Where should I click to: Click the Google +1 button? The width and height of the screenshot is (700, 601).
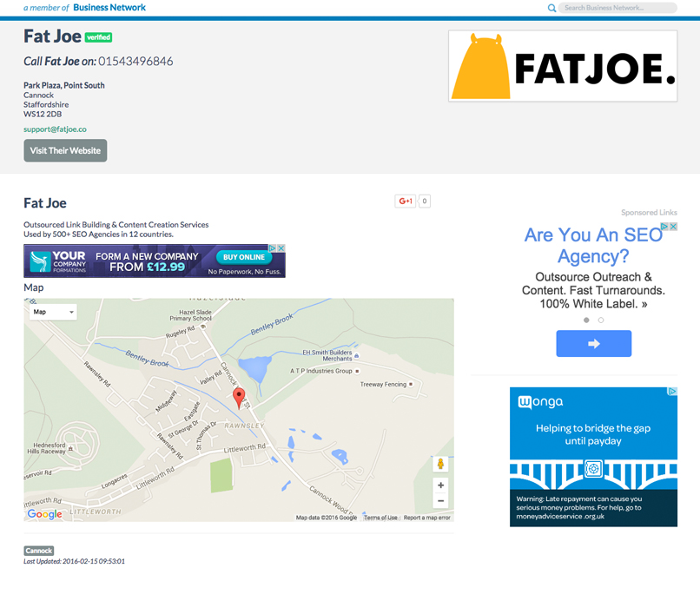[406, 201]
